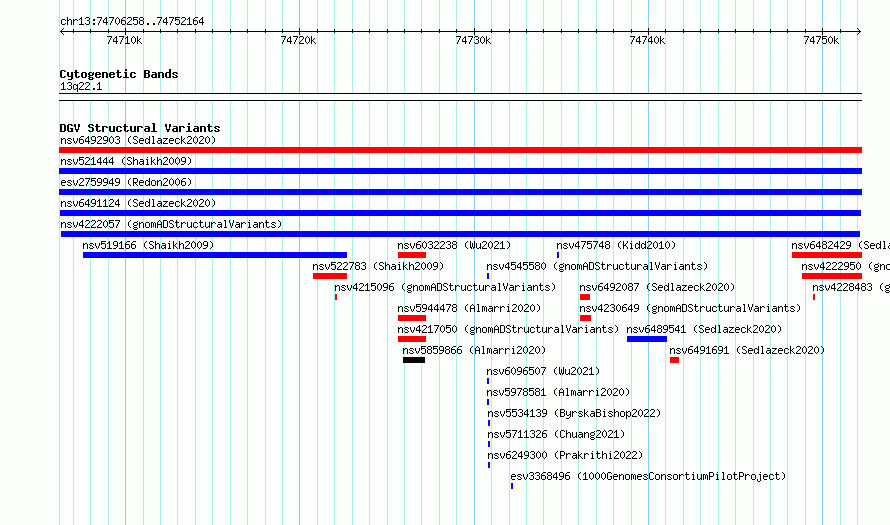Click the 74750k ruler position
The image size is (890, 525).
pyautogui.click(x=821, y=40)
